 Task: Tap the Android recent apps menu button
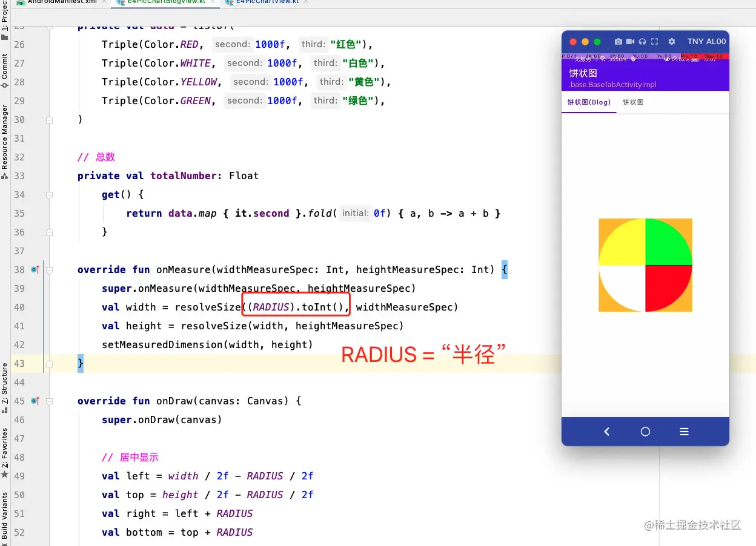tap(684, 432)
